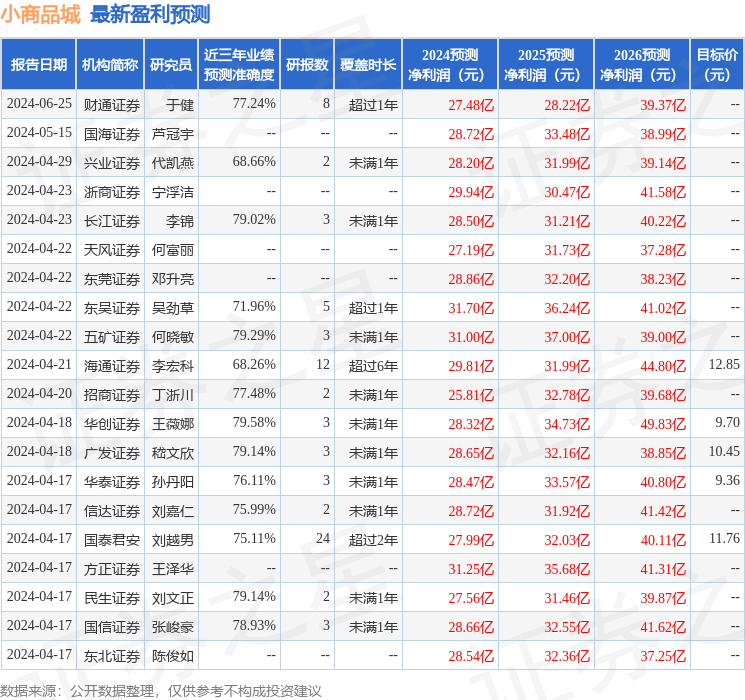Click the 广发证券 institution cell
Viewport: 745px width, 700px height.
click(x=112, y=453)
